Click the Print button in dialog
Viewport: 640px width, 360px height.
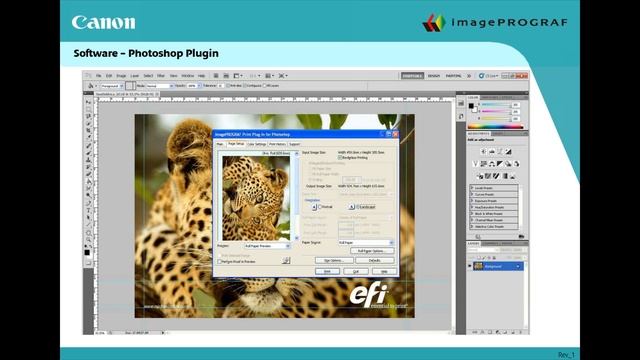(x=327, y=271)
